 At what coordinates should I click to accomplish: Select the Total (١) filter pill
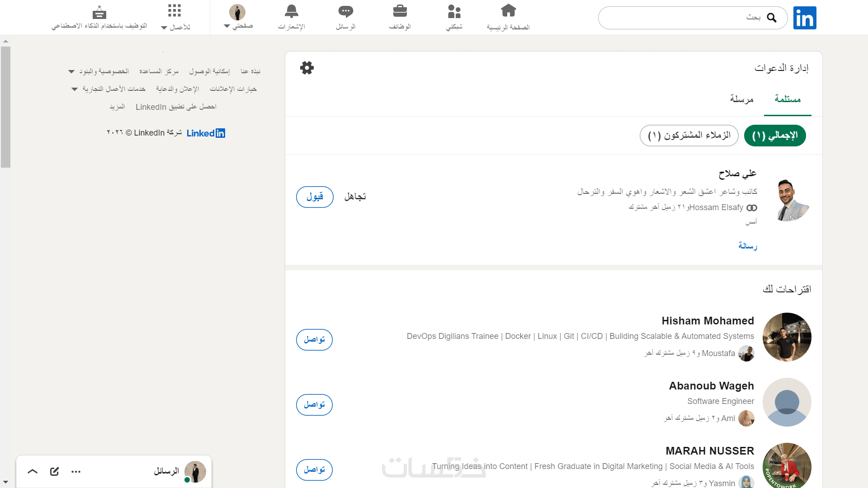point(775,136)
